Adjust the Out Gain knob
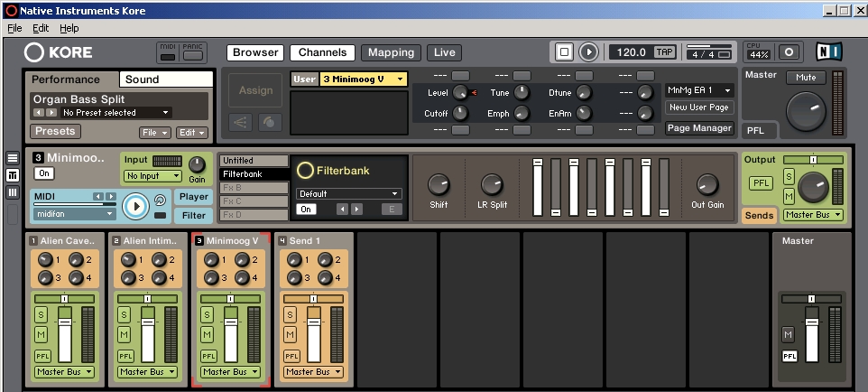The image size is (868, 392). click(x=706, y=184)
